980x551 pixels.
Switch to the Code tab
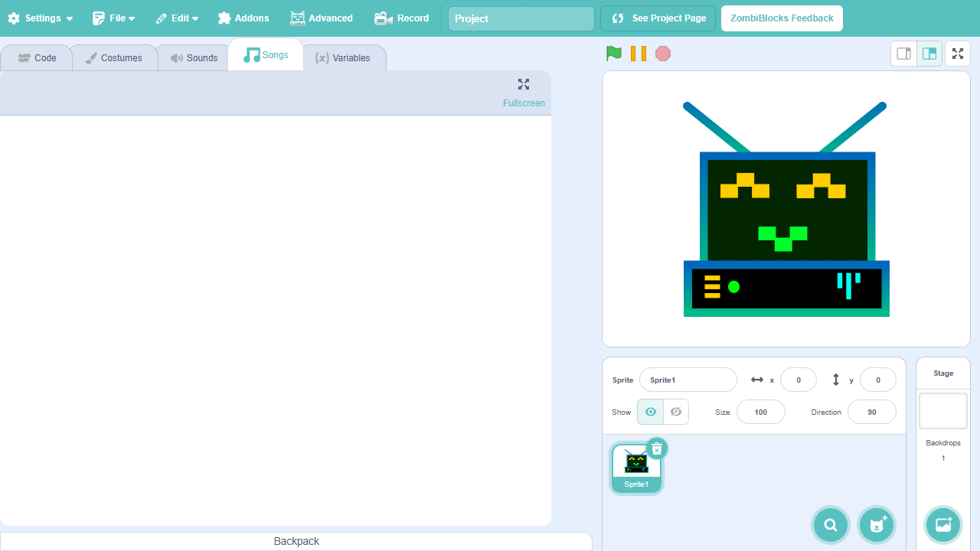click(x=37, y=57)
